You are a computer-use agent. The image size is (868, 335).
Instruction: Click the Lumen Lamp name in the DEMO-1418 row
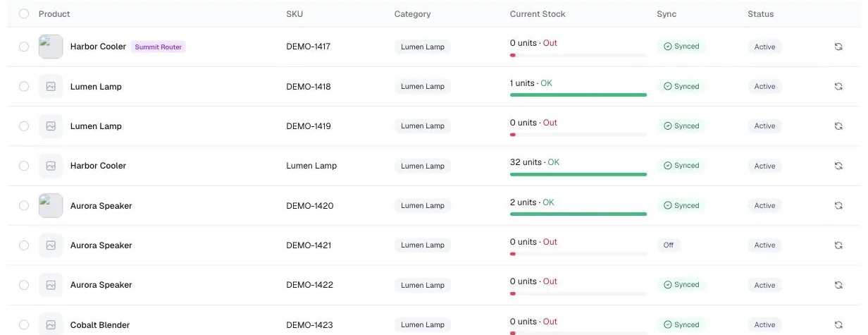pos(96,86)
